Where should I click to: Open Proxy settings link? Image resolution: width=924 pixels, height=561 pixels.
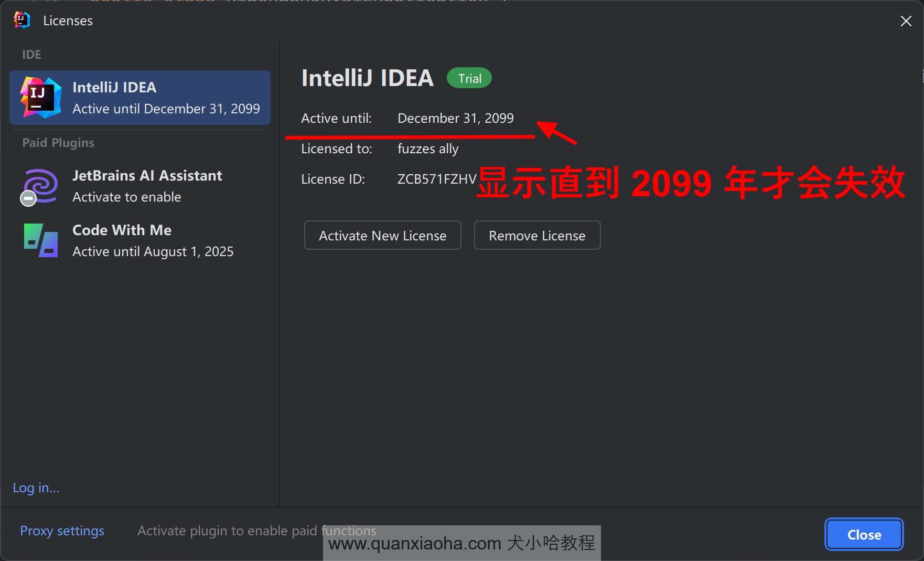(62, 531)
